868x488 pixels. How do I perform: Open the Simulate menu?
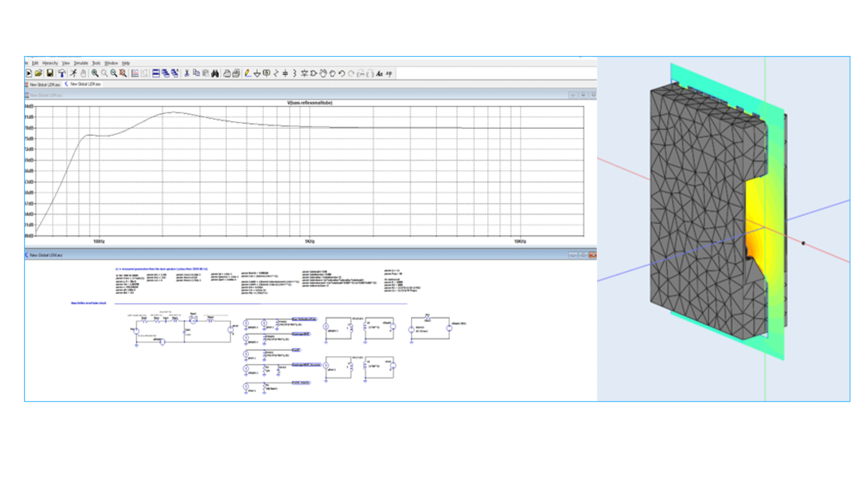(81, 63)
